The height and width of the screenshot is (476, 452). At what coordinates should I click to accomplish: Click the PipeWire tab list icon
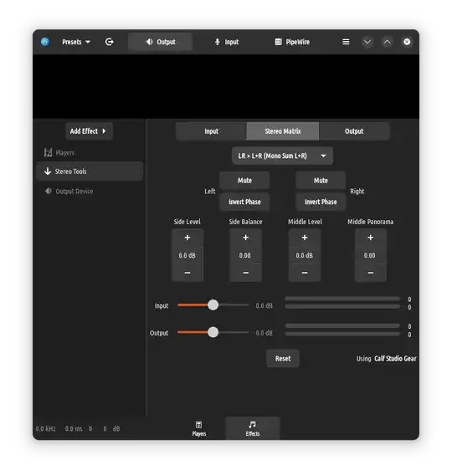pyautogui.click(x=278, y=42)
